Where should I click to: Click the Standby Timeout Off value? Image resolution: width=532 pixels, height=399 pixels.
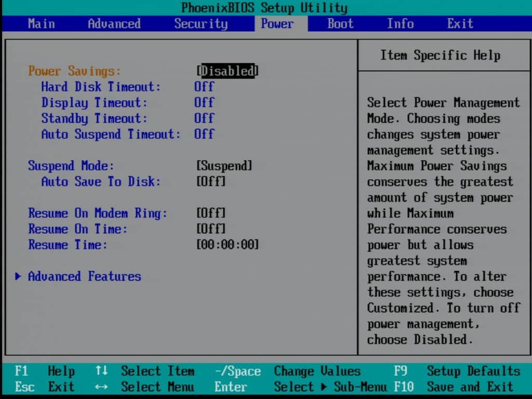204,118
